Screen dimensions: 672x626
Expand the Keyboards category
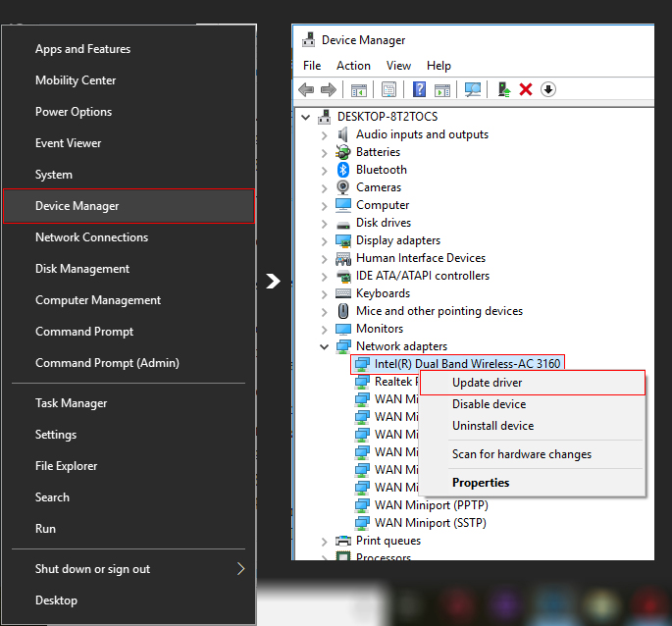click(325, 294)
